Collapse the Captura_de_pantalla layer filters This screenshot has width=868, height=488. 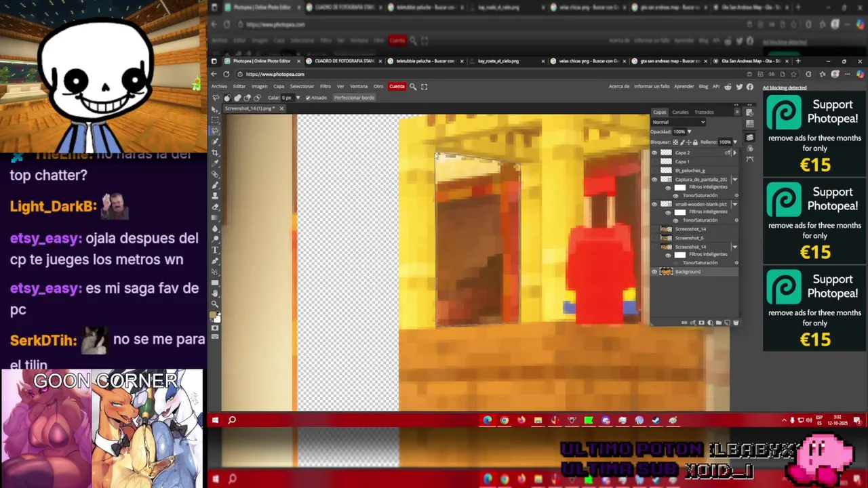(735, 180)
